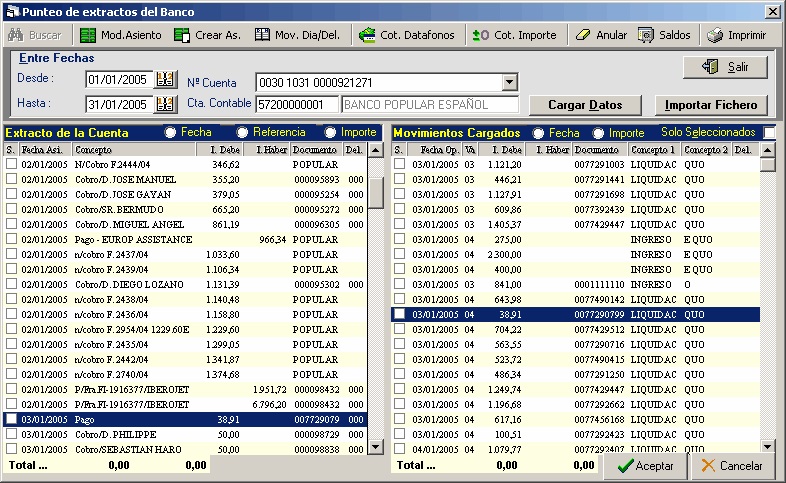Image resolution: width=786 pixels, height=483 pixels.
Task: Select Mov. Dia/Del. toolbar entry
Action: coord(307,35)
